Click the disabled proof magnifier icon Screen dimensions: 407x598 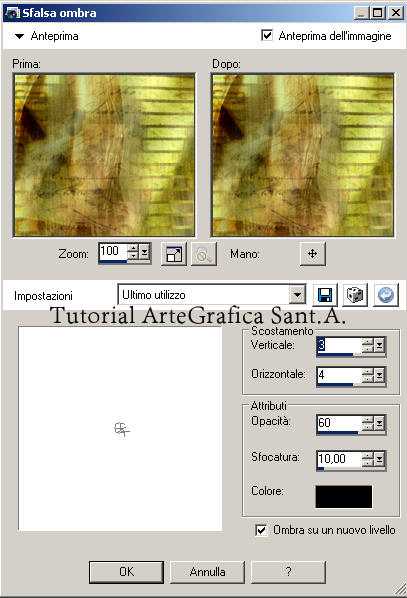click(x=204, y=254)
